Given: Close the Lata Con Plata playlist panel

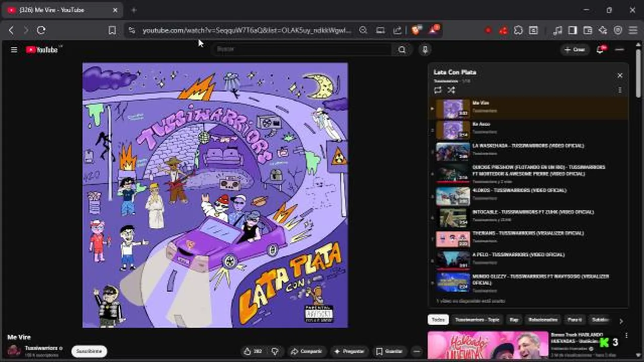Looking at the screenshot, I should pyautogui.click(x=620, y=75).
